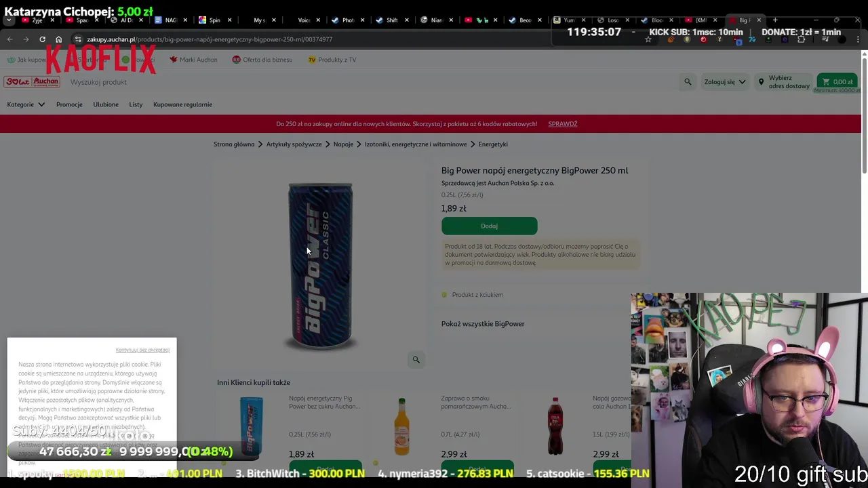Click green Dodaj button for BigPower
Image resolution: width=868 pixels, height=488 pixels.
coord(489,226)
